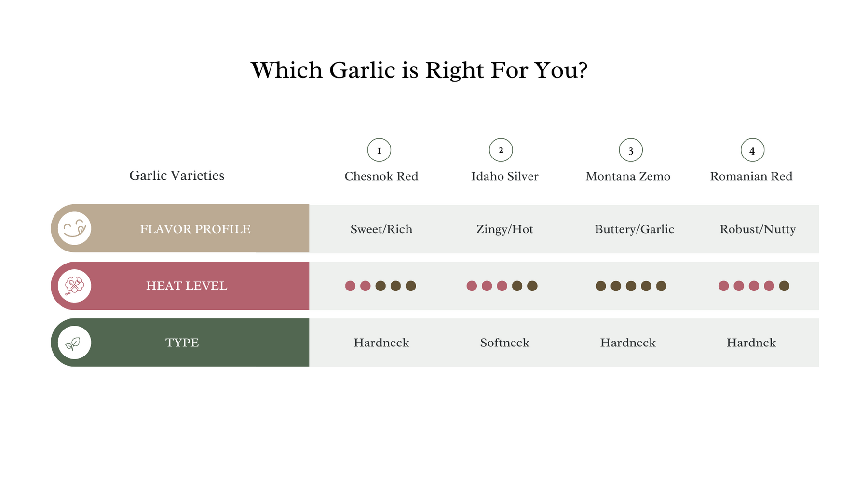Click the misspelled 'Hardnck' type cell
This screenshot has height=488, width=868.
(751, 343)
